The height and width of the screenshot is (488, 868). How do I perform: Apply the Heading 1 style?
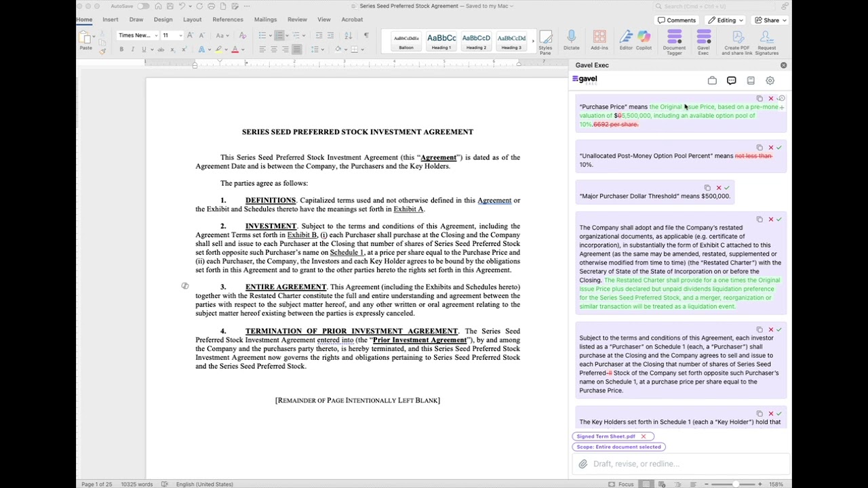coord(441,41)
